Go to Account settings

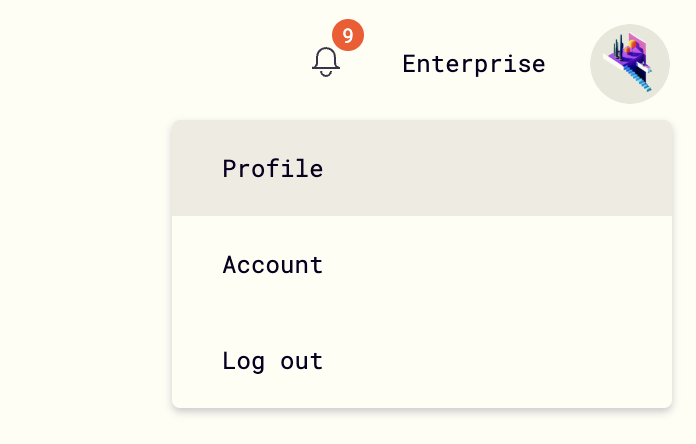pos(422,265)
